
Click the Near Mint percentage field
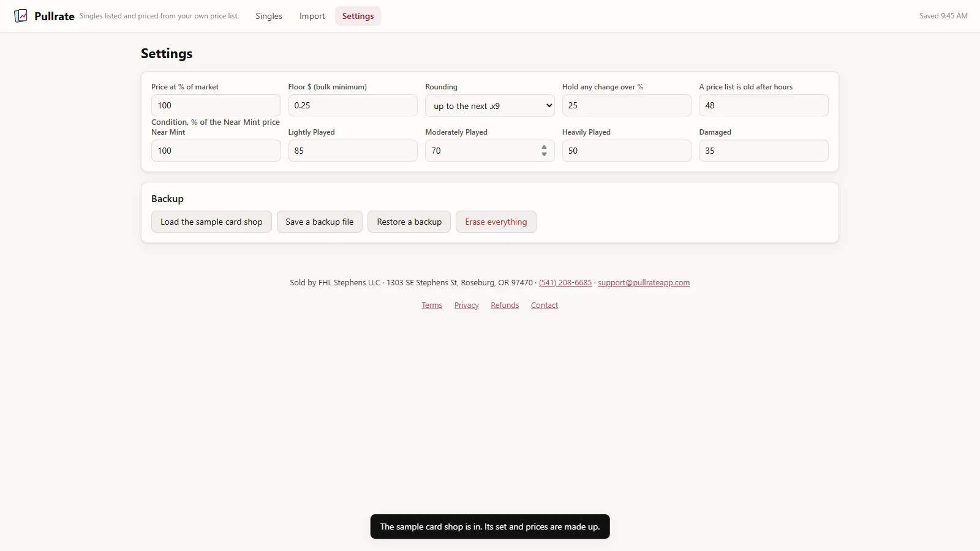point(216,151)
